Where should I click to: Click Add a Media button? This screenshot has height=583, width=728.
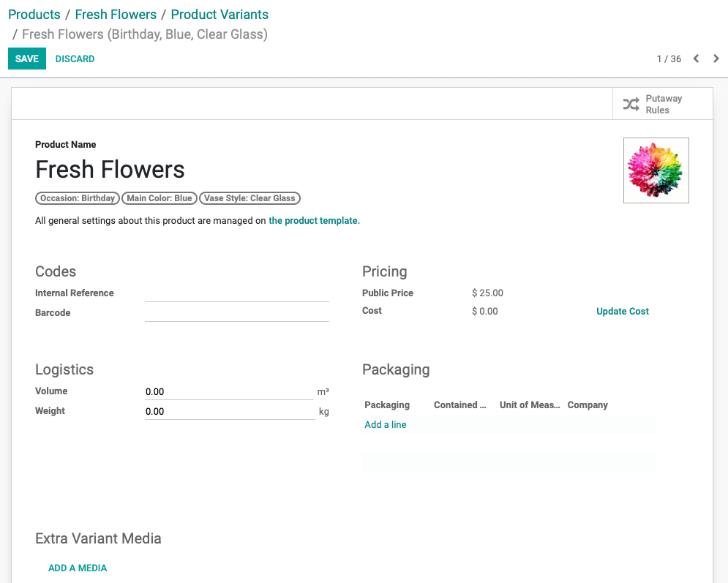point(78,568)
